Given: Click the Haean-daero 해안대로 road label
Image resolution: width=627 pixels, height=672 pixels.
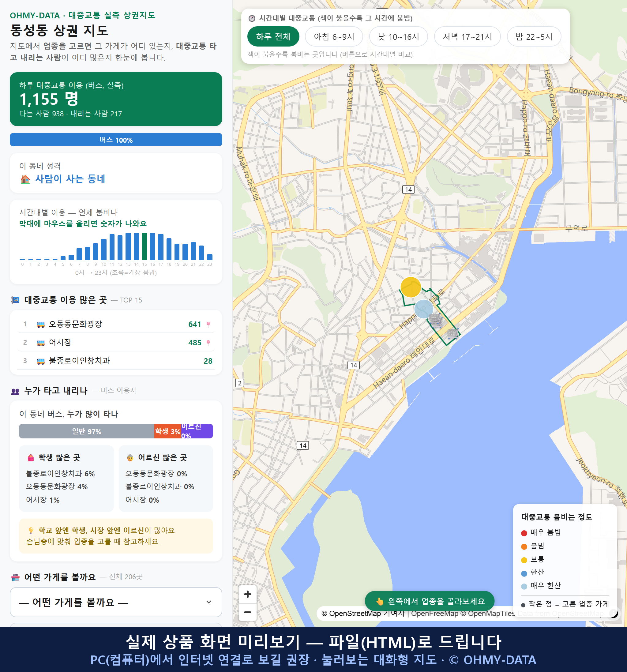Looking at the screenshot, I should click(x=404, y=363).
